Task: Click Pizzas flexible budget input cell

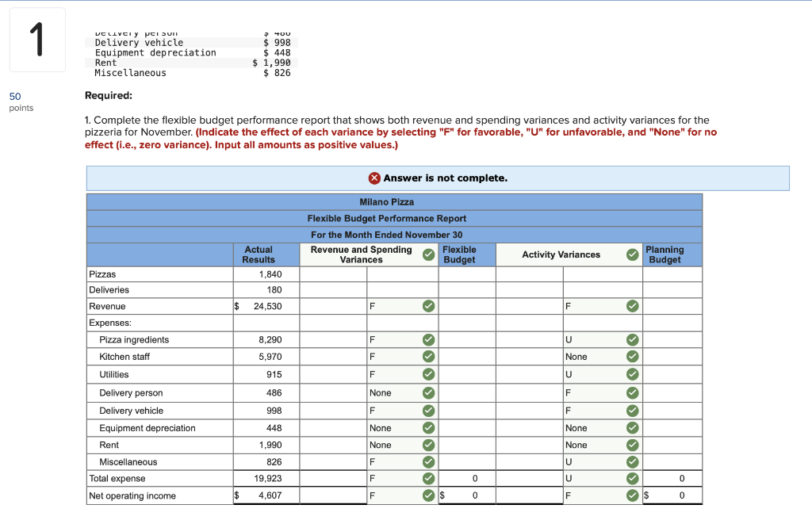Action: pyautogui.click(x=467, y=274)
